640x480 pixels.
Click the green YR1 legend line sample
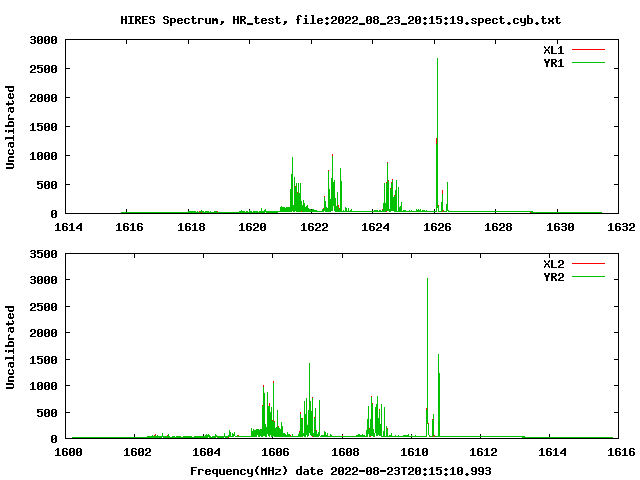[x=588, y=63]
